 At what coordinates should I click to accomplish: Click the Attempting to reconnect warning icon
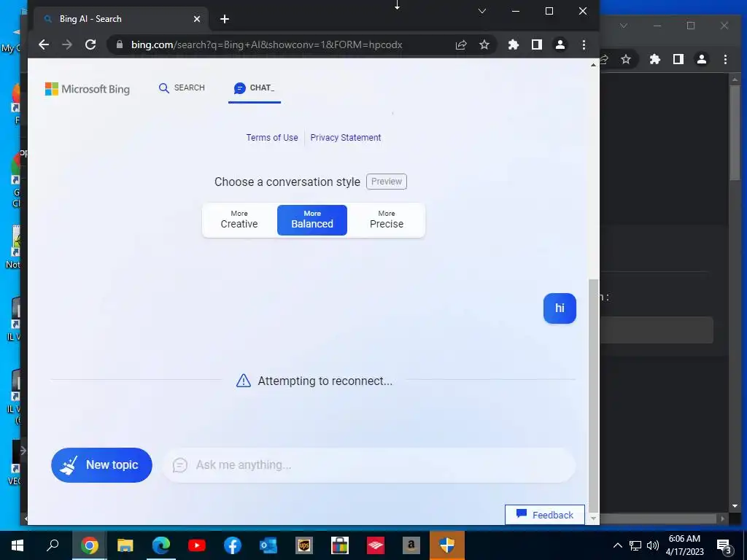[244, 381]
